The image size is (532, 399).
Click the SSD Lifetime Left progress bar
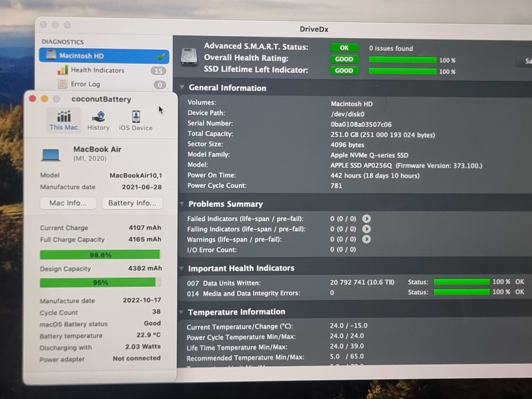[x=403, y=71]
